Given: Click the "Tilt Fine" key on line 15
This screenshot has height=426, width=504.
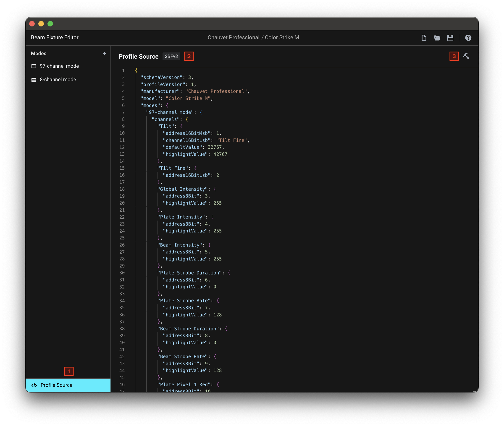Looking at the screenshot, I should click(x=173, y=168).
